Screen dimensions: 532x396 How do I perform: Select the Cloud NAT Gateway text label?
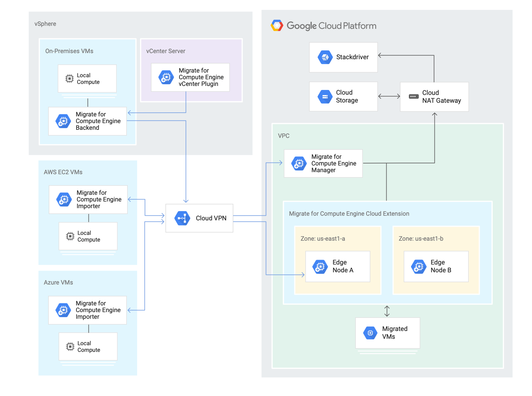(x=441, y=97)
